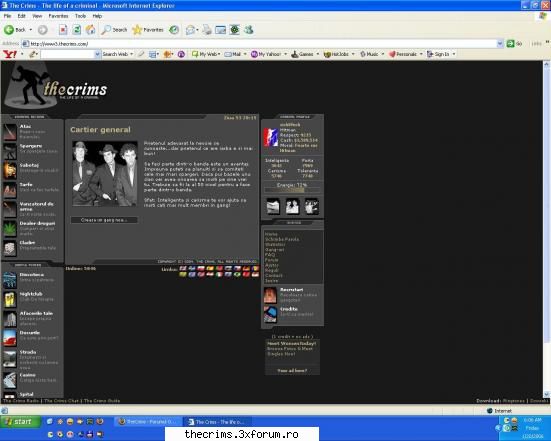Click the browser Home icon
Image resolution: width=551 pixels, height=441 pixels.
[90, 30]
